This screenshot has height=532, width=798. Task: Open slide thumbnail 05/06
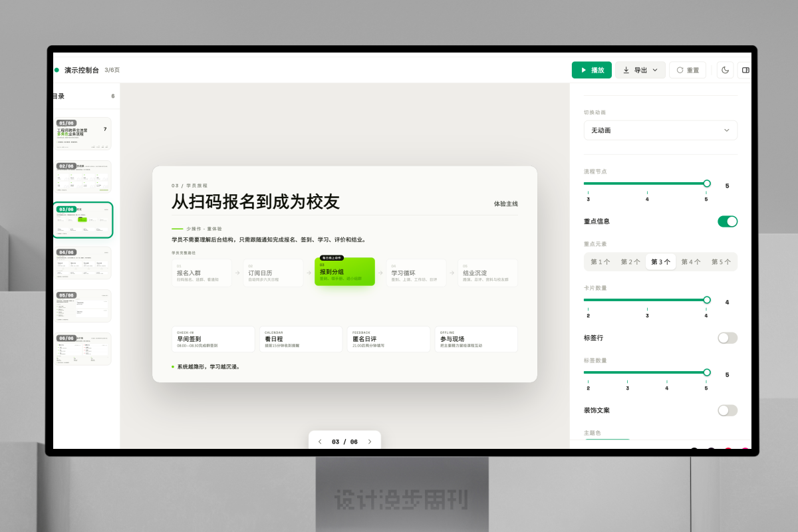[x=83, y=306]
